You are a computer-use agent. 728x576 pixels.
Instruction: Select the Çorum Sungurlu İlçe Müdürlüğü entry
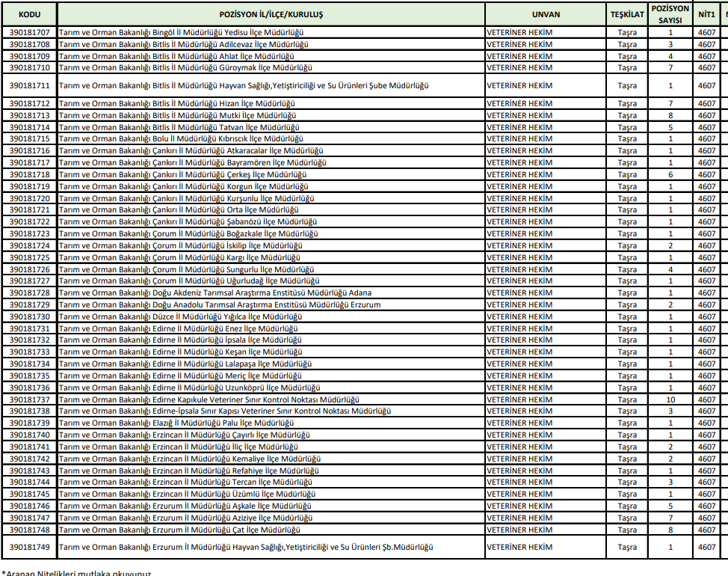[x=186, y=269]
